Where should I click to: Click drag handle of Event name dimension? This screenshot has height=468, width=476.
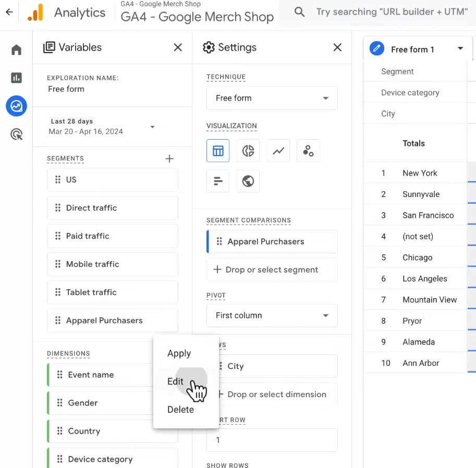(x=60, y=375)
